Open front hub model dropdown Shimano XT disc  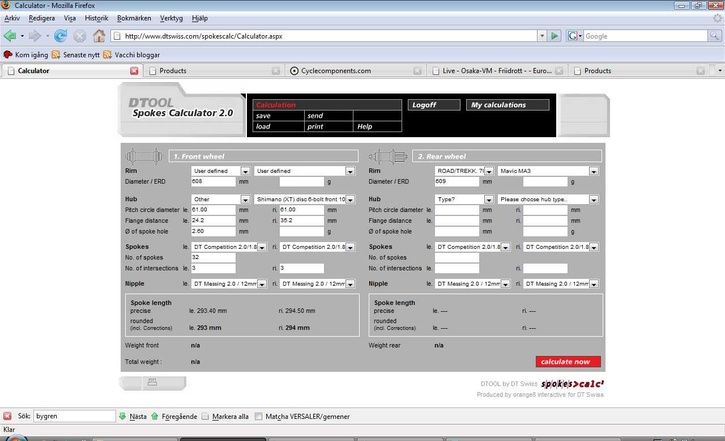(304, 199)
